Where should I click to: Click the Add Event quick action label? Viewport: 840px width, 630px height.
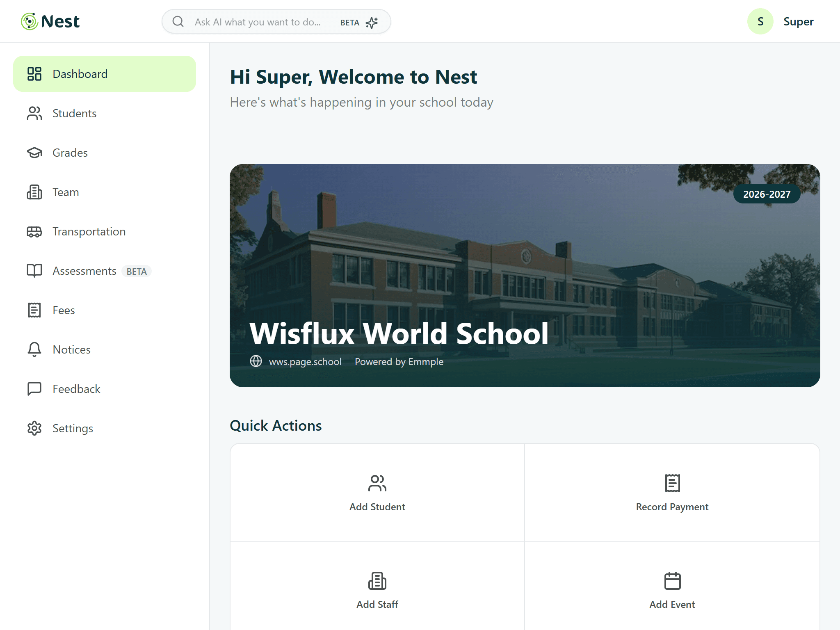click(x=672, y=605)
